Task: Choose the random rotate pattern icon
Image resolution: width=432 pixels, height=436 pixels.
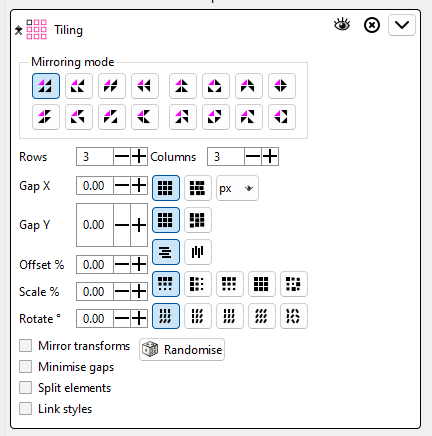Action: coord(294,316)
